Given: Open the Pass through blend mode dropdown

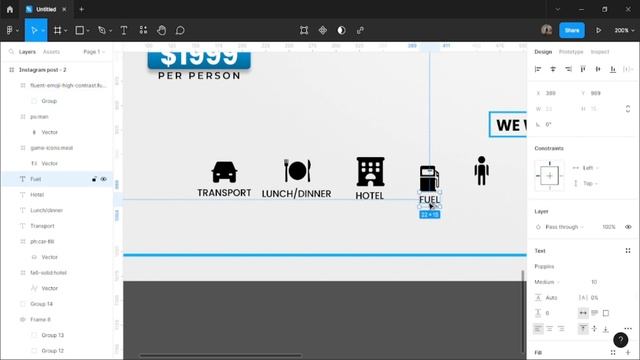Looking at the screenshot, I should tap(564, 227).
